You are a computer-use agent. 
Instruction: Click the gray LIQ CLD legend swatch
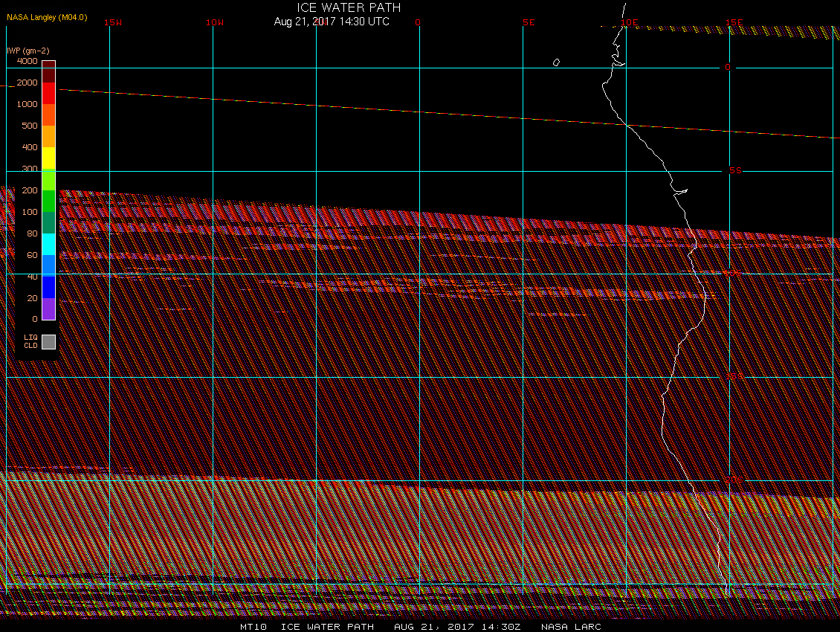click(x=48, y=341)
